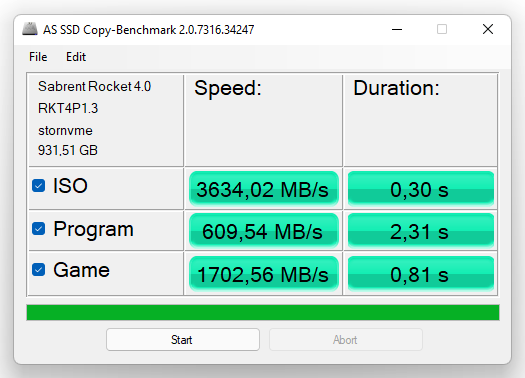The image size is (525, 378).
Task: Select the Game speed result 1702,56 MB/s
Action: tap(264, 274)
